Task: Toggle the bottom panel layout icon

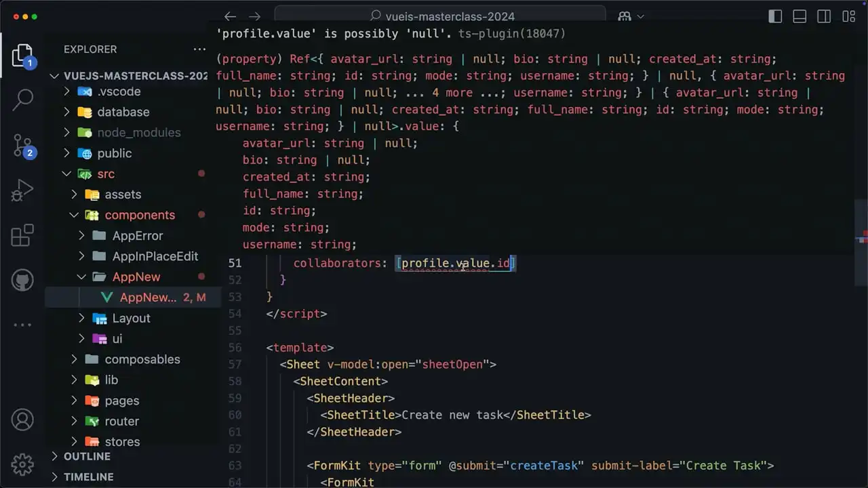Action: pos(800,16)
